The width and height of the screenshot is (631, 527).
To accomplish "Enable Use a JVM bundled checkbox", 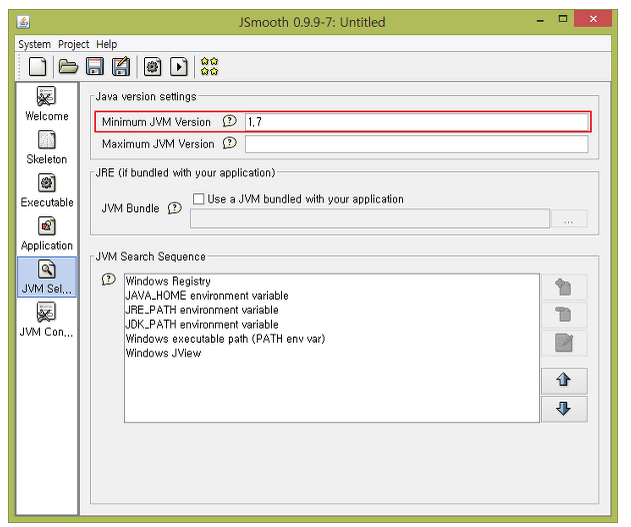I will coord(198,199).
